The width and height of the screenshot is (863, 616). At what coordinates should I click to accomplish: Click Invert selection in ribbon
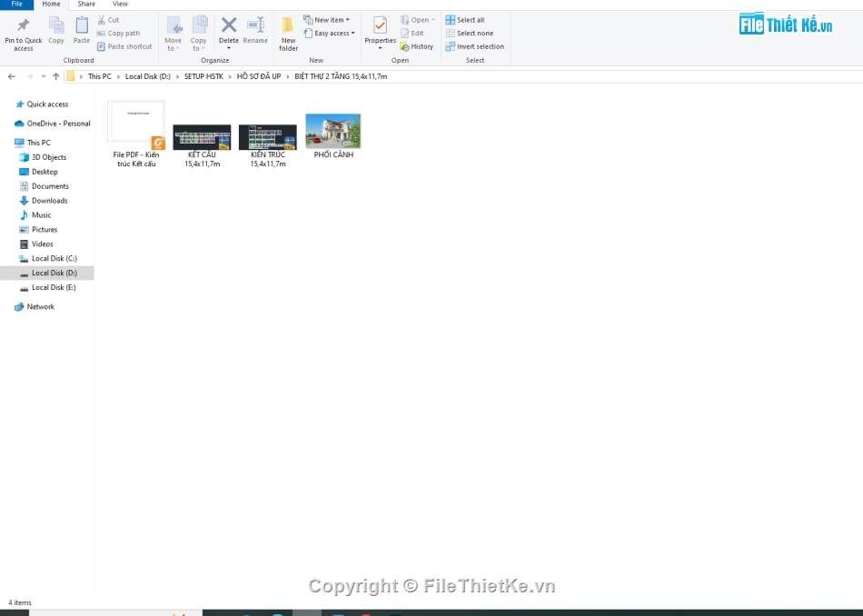(474, 46)
